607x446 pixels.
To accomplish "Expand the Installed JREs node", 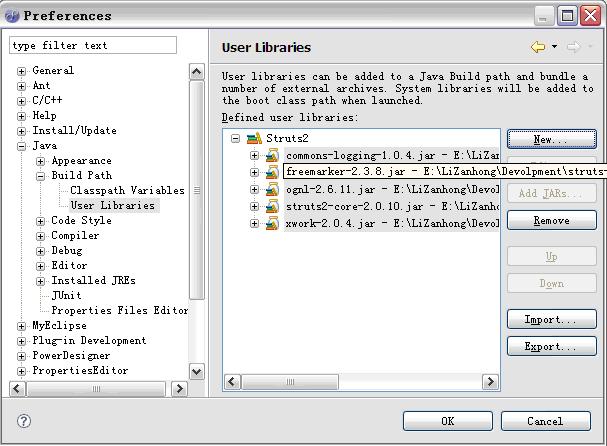I will (x=40, y=281).
